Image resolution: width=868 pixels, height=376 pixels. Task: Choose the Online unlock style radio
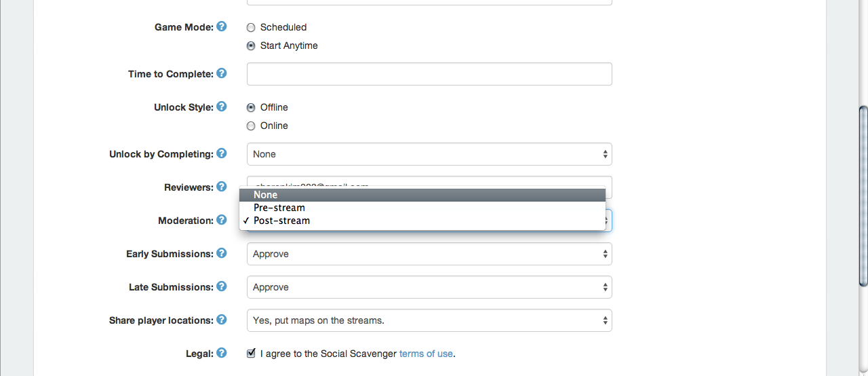(x=251, y=126)
